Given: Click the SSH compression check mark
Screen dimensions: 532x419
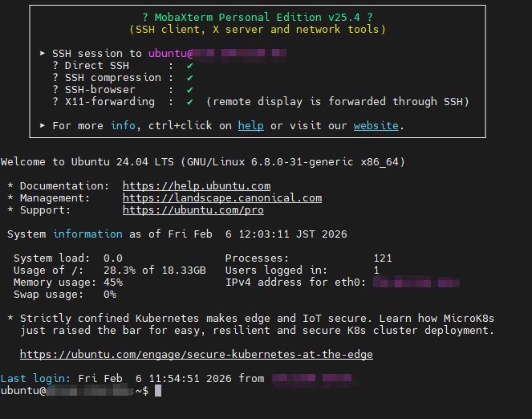Looking at the screenshot, I should pyautogui.click(x=189, y=78).
